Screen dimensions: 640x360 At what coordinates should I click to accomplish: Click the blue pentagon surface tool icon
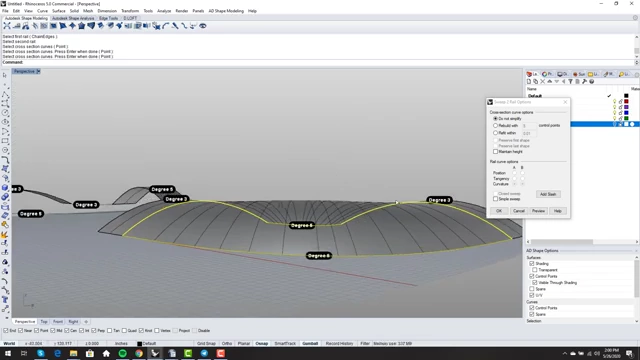point(82,26)
